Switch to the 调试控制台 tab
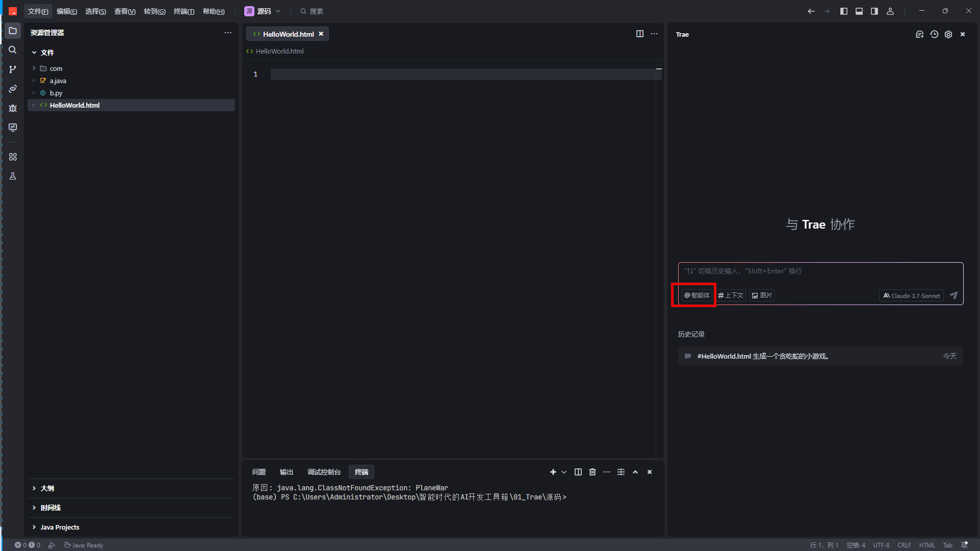This screenshot has width=980, height=551. click(x=324, y=472)
